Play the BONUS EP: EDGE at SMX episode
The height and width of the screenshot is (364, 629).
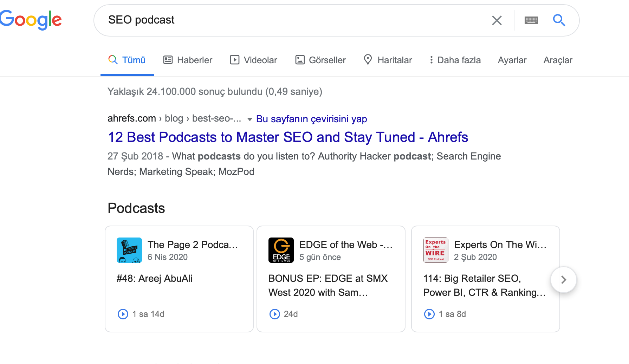[x=274, y=314]
